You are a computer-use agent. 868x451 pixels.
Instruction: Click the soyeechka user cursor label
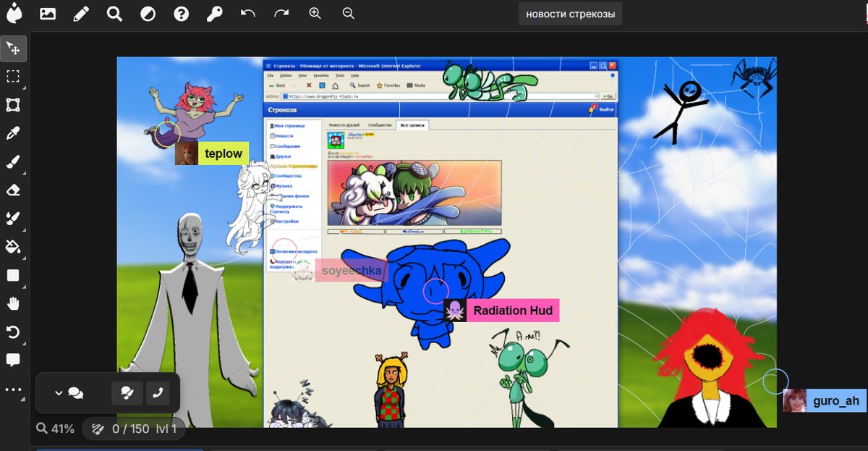coord(351,271)
